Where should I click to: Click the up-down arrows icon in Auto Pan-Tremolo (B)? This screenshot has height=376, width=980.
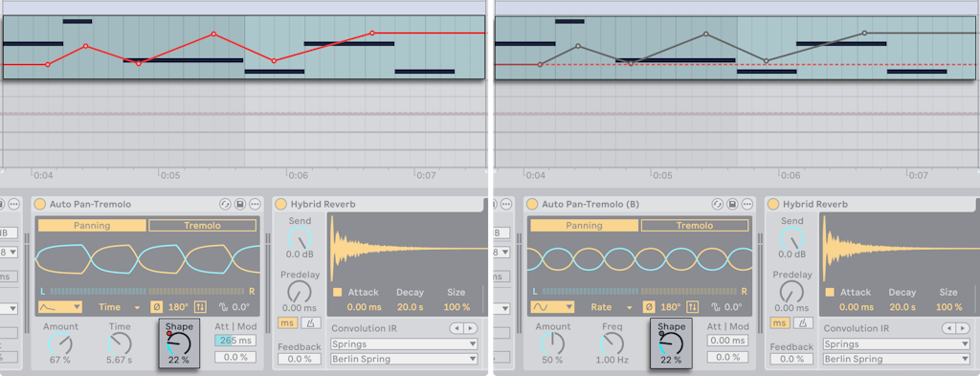pyautogui.click(x=692, y=307)
